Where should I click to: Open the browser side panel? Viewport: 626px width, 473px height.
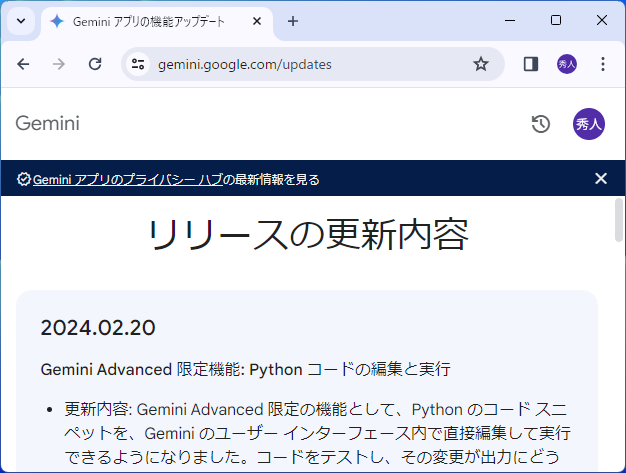click(531, 64)
